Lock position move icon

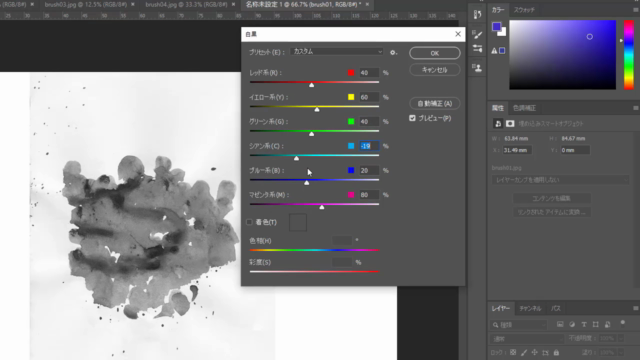535,352
